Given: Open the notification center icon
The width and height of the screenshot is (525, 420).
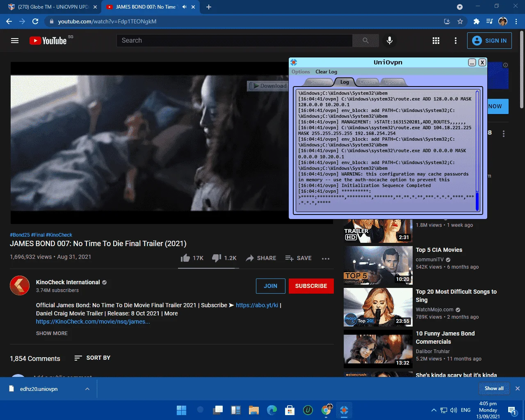Looking at the screenshot, I should [511, 410].
